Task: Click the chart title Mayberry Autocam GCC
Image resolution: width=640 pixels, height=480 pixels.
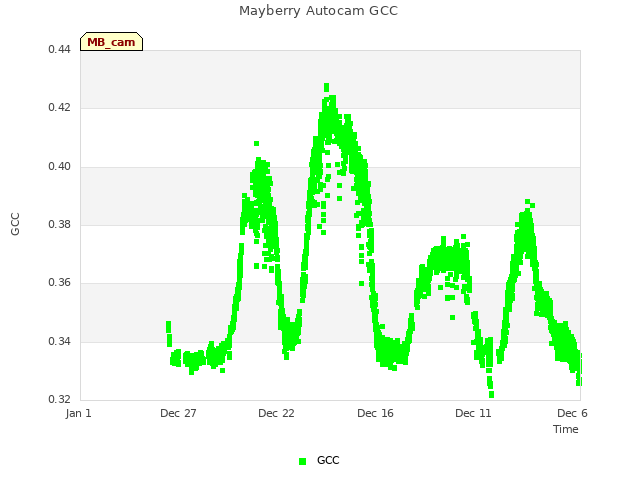Action: click(318, 11)
